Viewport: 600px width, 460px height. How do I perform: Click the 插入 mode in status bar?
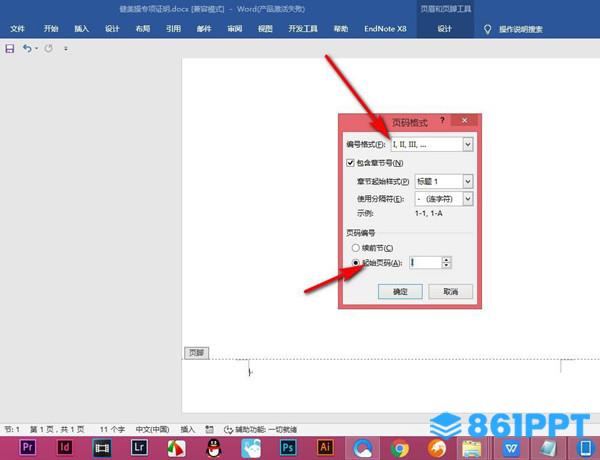pyautogui.click(x=188, y=429)
